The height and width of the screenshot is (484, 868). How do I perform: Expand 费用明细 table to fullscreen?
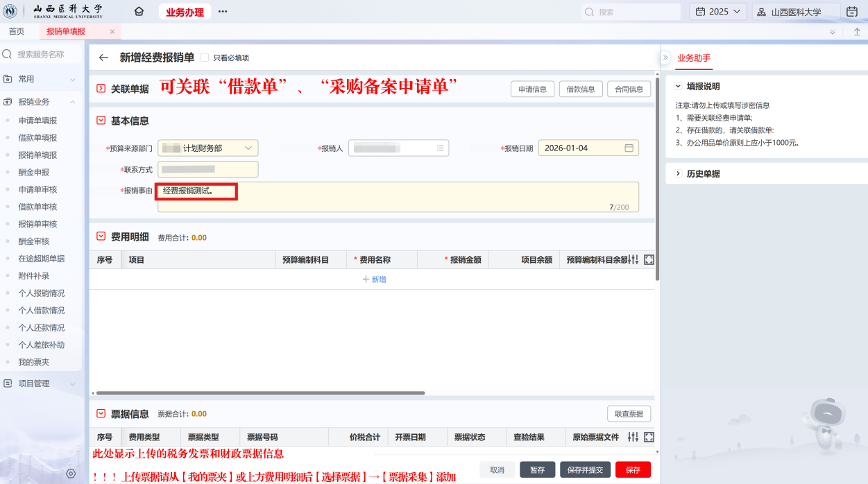point(649,260)
